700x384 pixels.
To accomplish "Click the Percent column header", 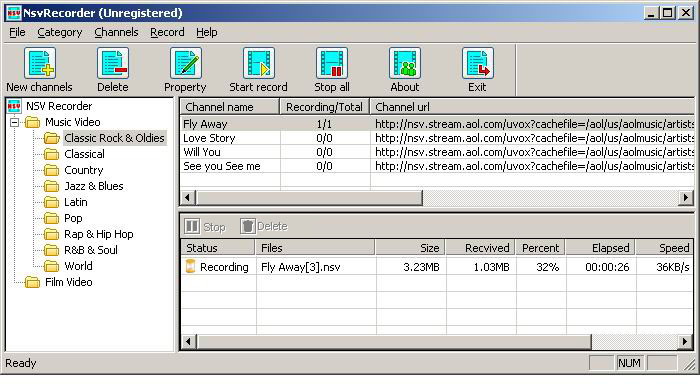I will click(541, 248).
